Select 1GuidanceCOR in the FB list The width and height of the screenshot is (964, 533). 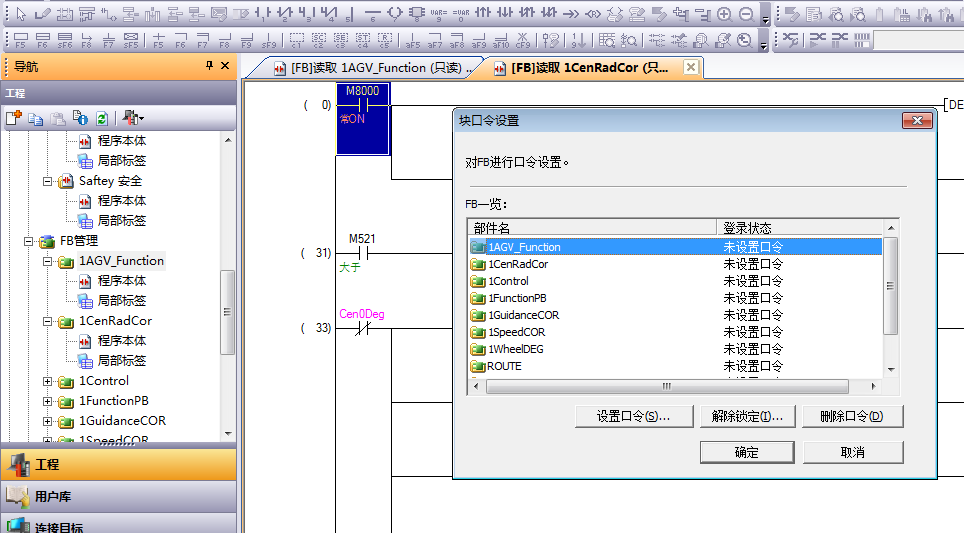(x=523, y=315)
